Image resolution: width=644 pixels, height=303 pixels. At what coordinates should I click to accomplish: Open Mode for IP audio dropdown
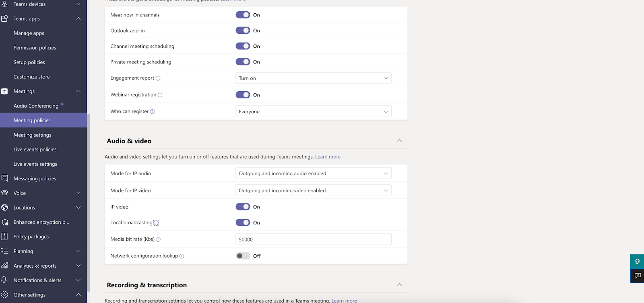(313, 174)
